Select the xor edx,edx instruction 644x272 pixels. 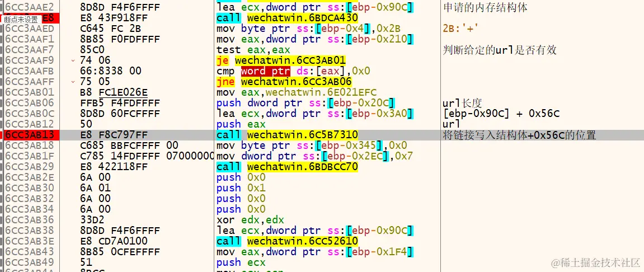(x=250, y=220)
